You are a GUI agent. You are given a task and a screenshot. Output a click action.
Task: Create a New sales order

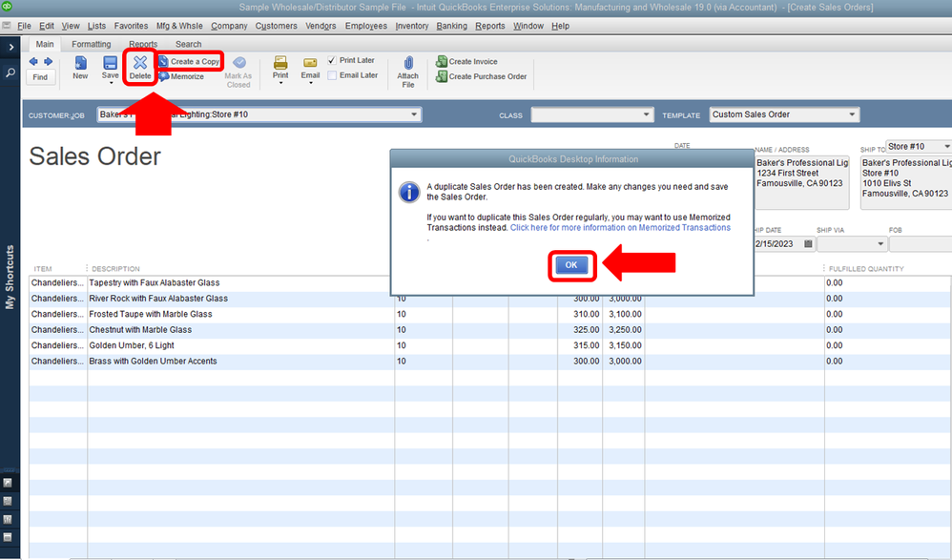coord(80,68)
